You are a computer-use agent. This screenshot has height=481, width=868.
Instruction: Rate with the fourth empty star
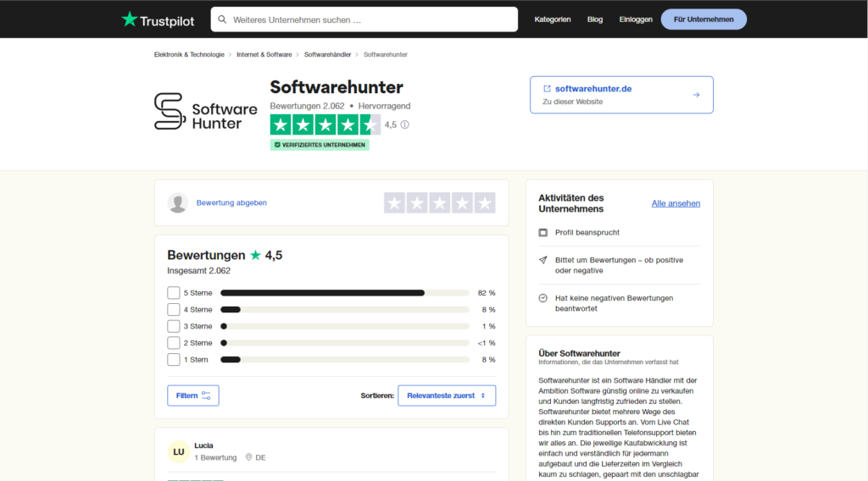pyautogui.click(x=462, y=203)
